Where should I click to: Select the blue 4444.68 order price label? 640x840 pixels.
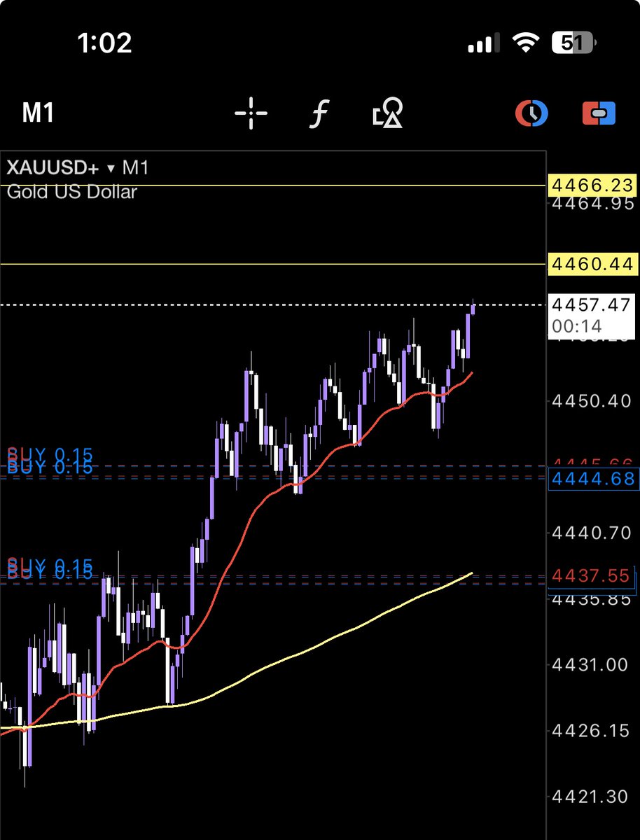coord(593,479)
